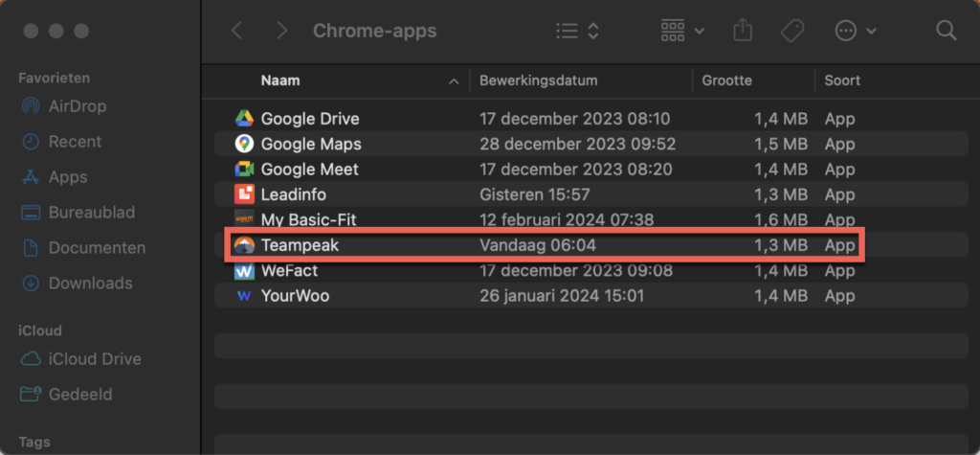Image resolution: width=980 pixels, height=455 pixels.
Task: Select the Google Drive file name
Action: (310, 119)
